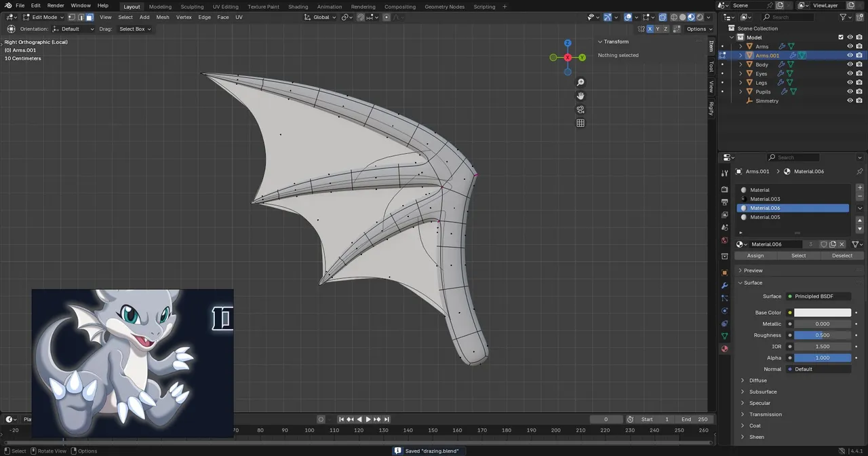Screen dimensions: 868x456
Task: Switch to the Sculpting workspace tab
Action: coord(192,7)
